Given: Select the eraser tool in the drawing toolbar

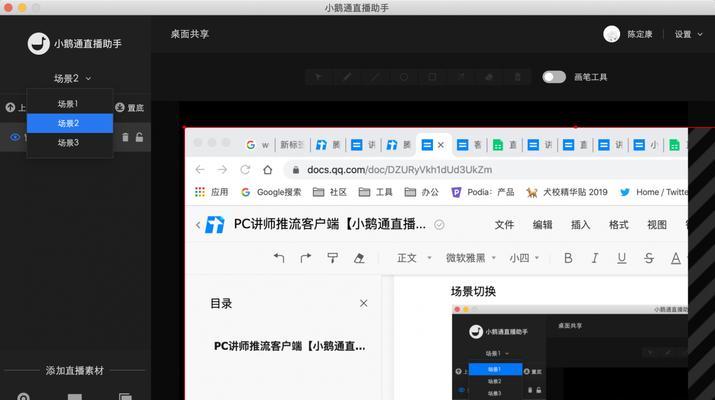Looking at the screenshot, I should [489, 77].
